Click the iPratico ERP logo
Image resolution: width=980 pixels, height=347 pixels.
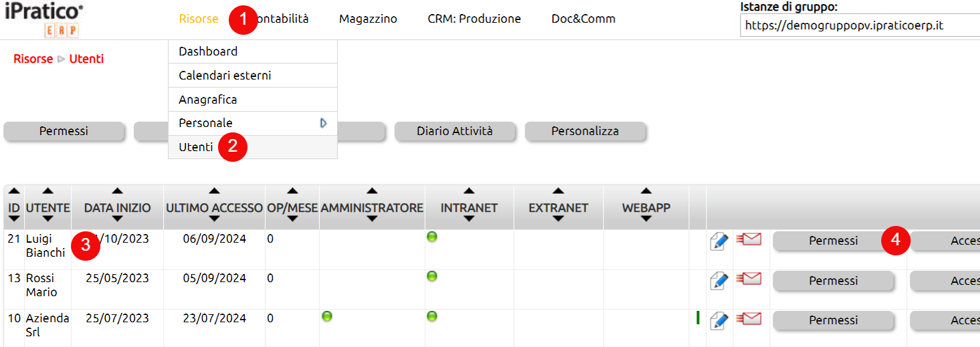tap(43, 20)
